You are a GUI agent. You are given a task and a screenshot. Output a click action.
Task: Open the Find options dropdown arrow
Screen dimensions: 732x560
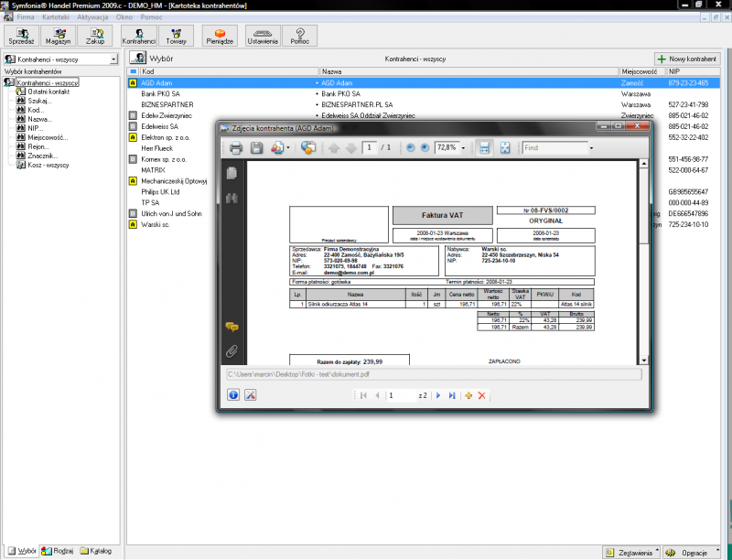[591, 148]
